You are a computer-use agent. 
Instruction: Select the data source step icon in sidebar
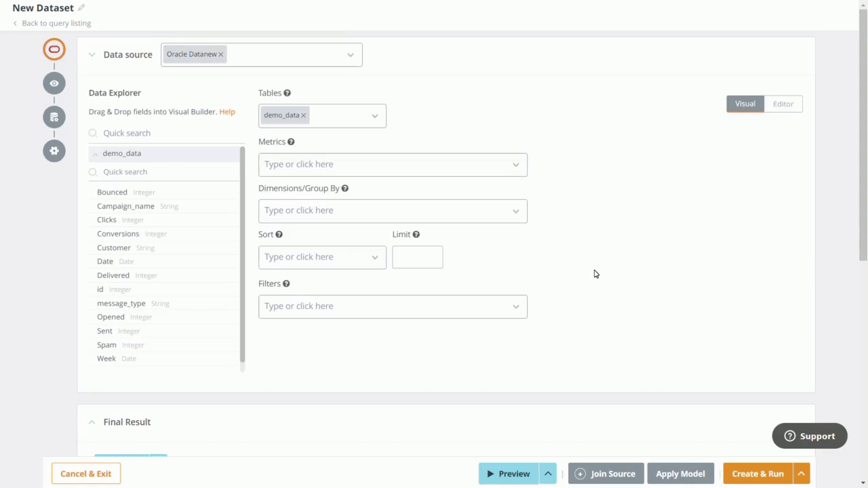(54, 49)
